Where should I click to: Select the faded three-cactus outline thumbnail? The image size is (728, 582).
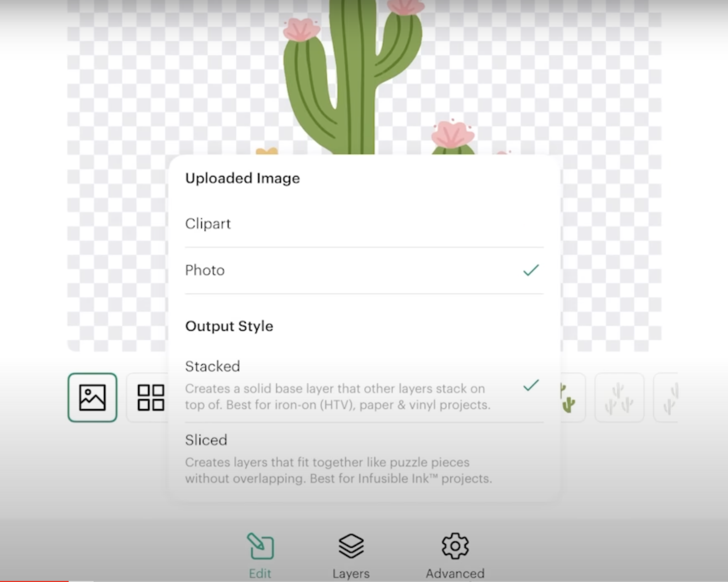619,398
